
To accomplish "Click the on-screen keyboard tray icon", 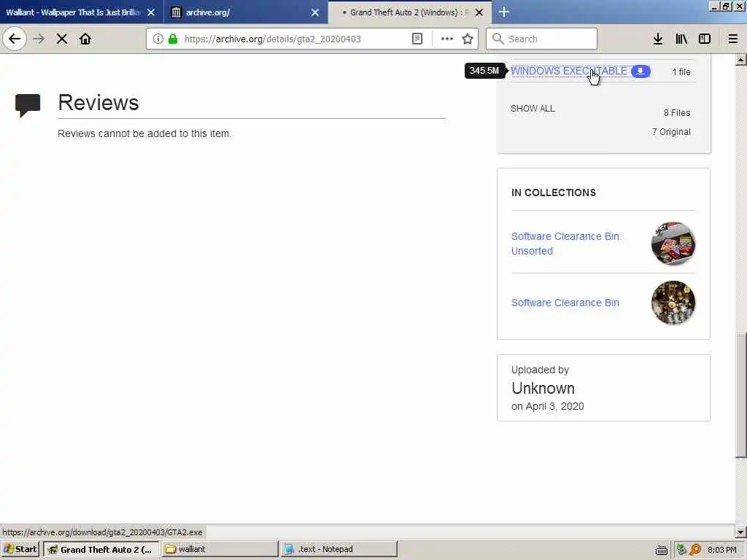I will point(661,550).
